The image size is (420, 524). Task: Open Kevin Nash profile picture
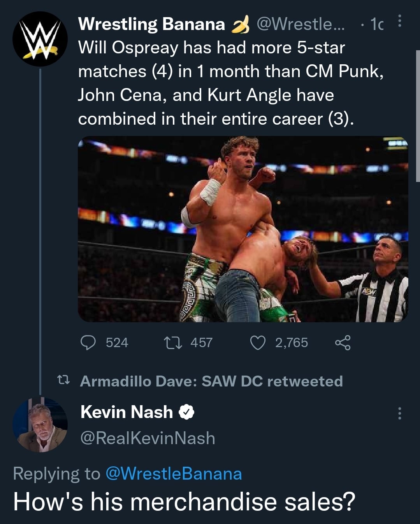(x=40, y=425)
